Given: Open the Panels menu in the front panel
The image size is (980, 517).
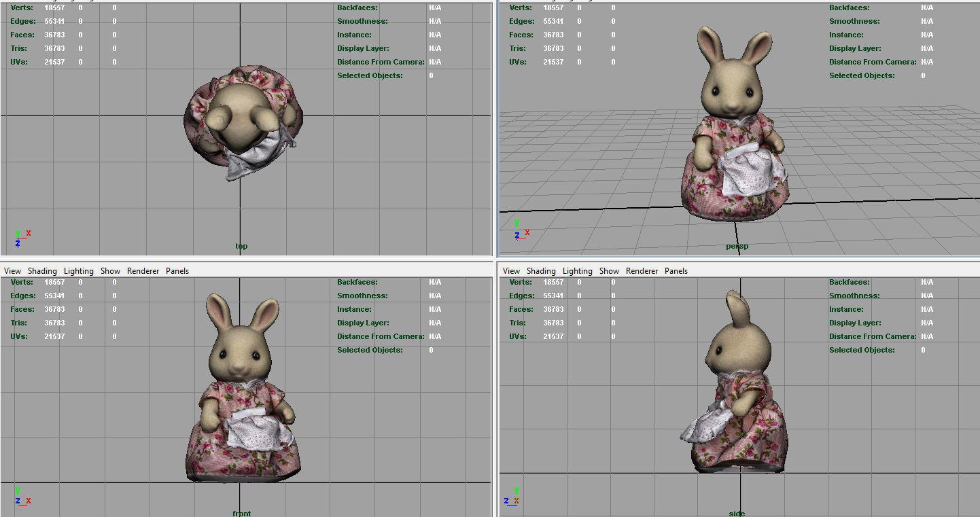Looking at the screenshot, I should [177, 270].
